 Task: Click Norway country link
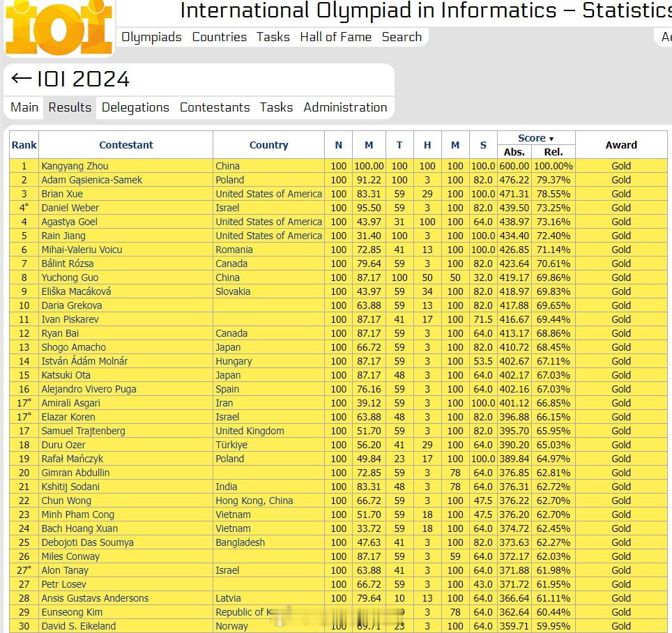[x=232, y=626]
